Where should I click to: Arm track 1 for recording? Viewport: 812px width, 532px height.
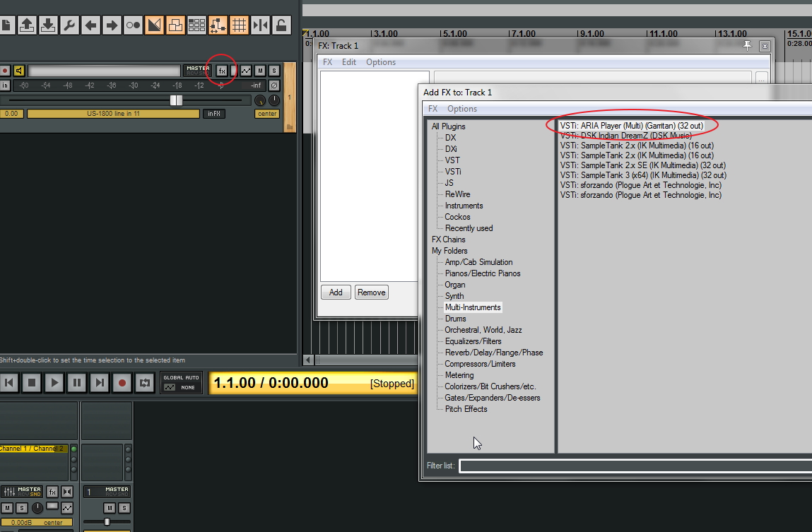coord(5,71)
